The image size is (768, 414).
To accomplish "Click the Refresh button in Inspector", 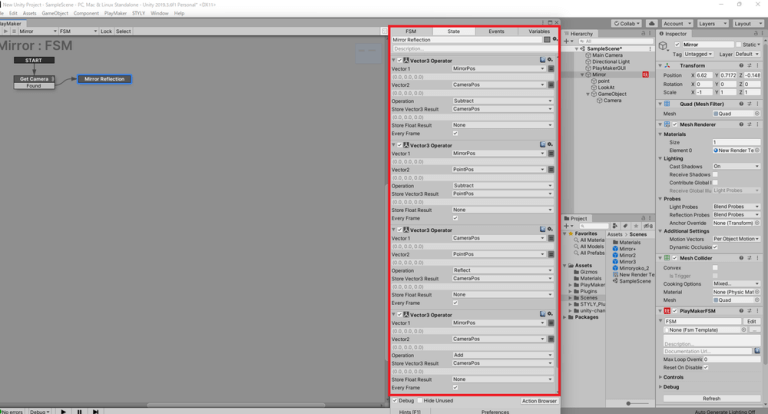I will [711, 398].
